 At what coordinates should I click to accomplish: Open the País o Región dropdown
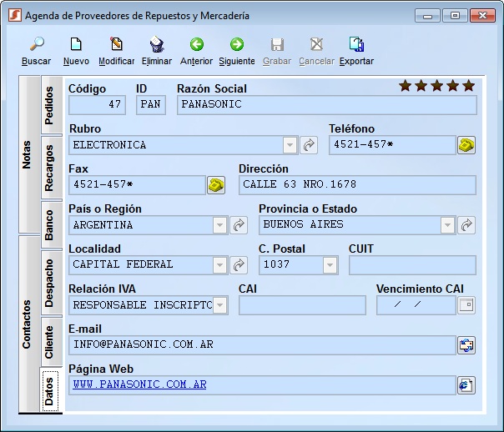(219, 225)
